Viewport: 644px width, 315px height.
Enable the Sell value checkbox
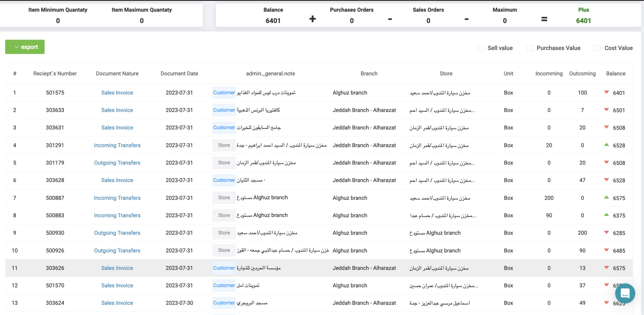click(481, 48)
